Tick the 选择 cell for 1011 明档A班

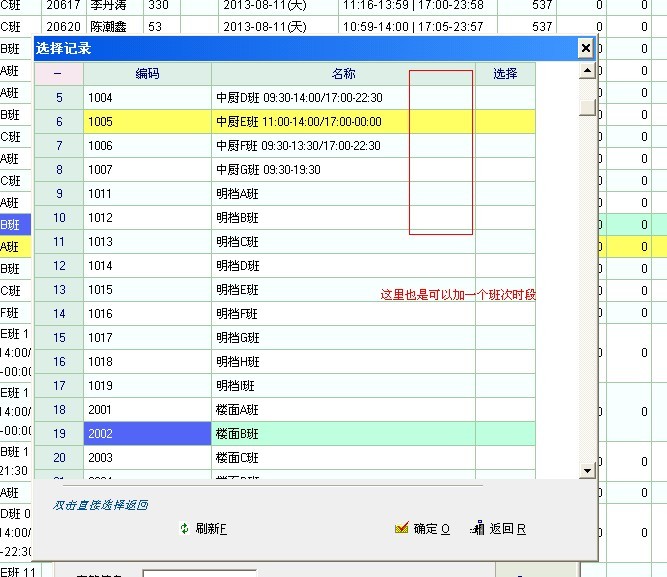tap(505, 194)
